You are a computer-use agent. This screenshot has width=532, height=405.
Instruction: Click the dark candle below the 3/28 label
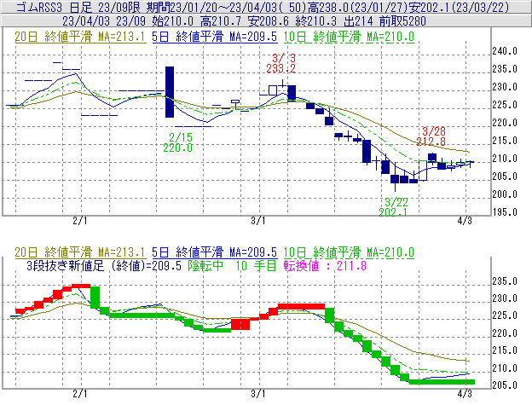pos(432,157)
